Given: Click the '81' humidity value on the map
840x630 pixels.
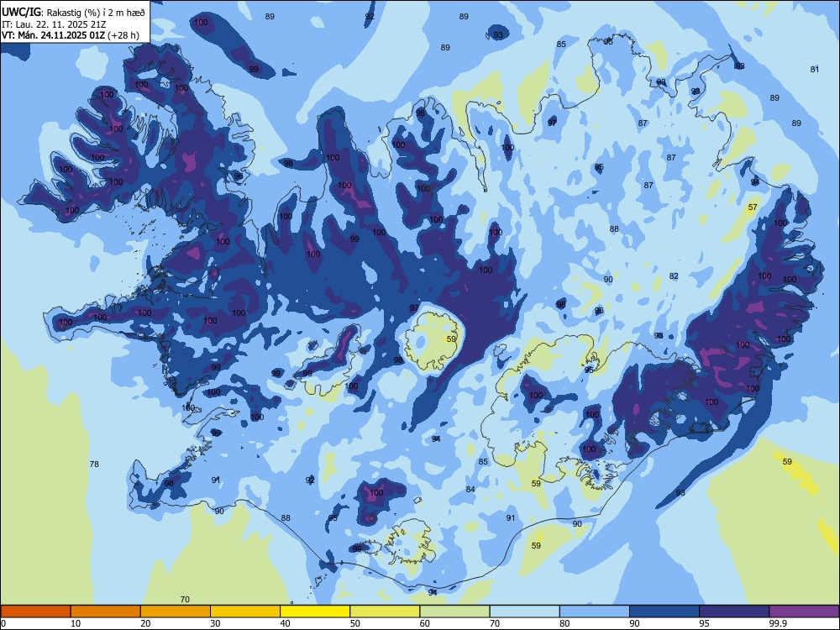Looking at the screenshot, I should coord(815,69).
